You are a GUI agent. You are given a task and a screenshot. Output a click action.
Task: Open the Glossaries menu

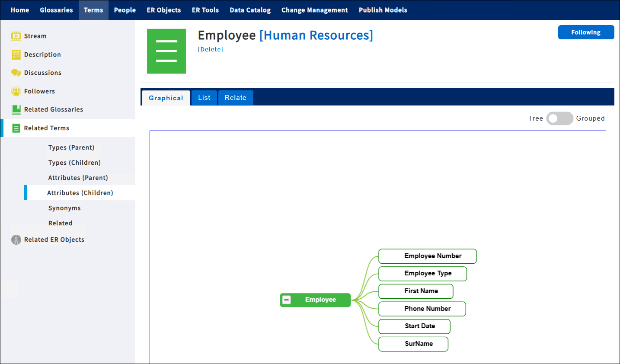tap(56, 10)
